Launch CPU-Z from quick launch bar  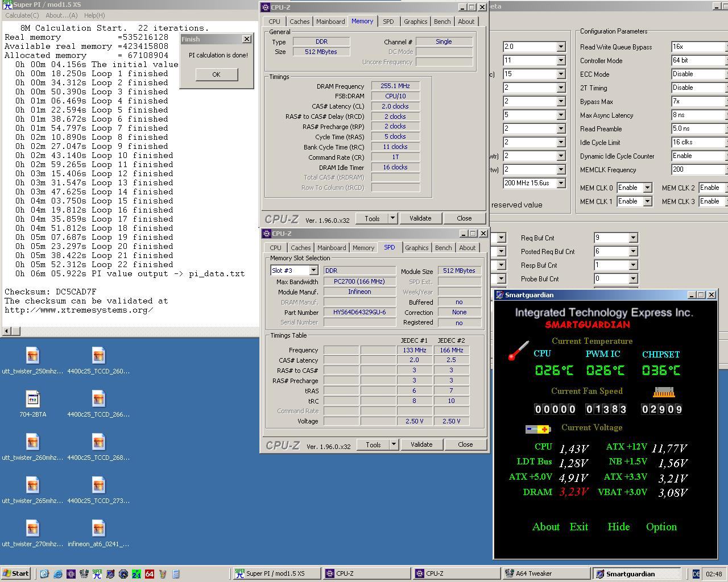click(x=71, y=574)
